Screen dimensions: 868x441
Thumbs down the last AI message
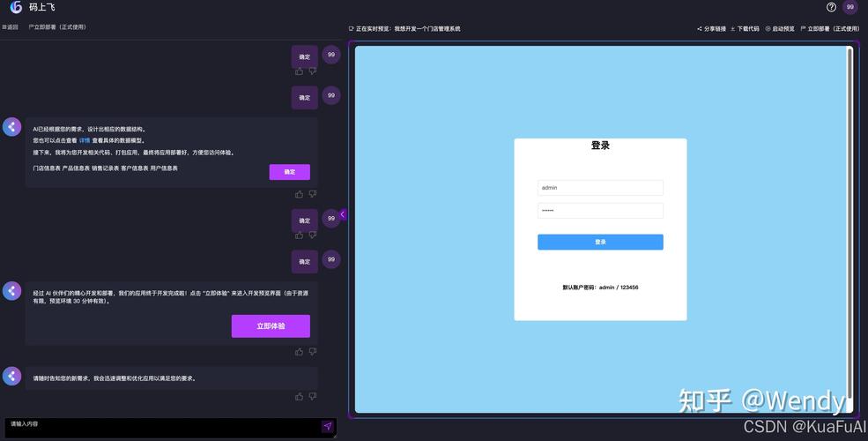coord(313,397)
